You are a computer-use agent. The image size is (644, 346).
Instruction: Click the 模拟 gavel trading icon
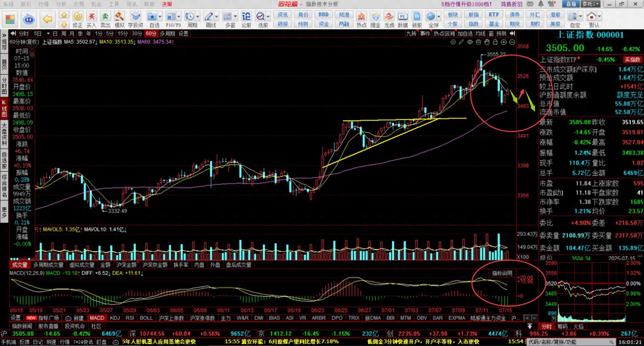click(x=119, y=19)
